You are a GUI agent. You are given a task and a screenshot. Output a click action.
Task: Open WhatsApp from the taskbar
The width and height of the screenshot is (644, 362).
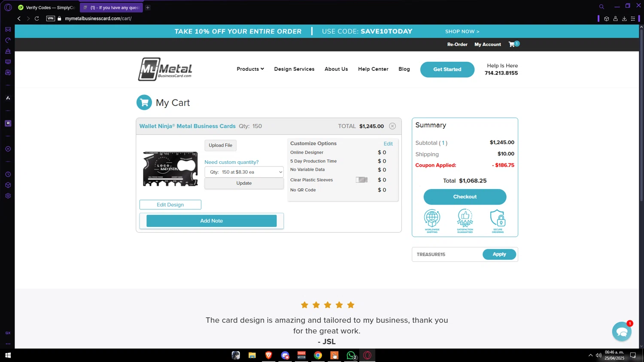pos(351,355)
